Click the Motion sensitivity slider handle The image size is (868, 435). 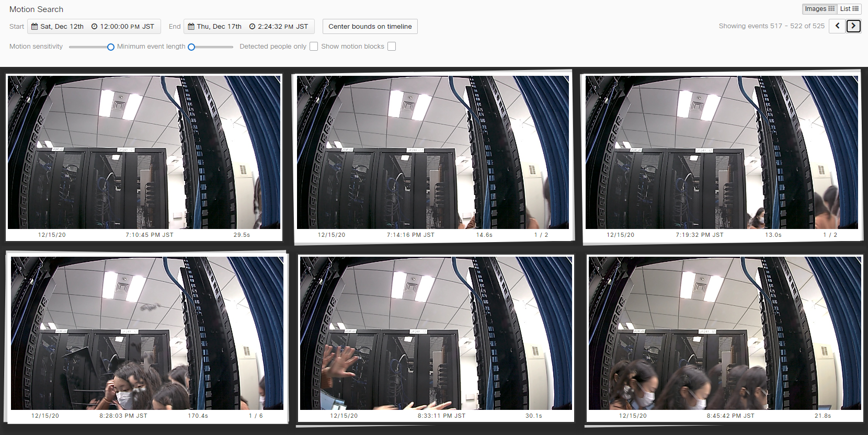(111, 47)
